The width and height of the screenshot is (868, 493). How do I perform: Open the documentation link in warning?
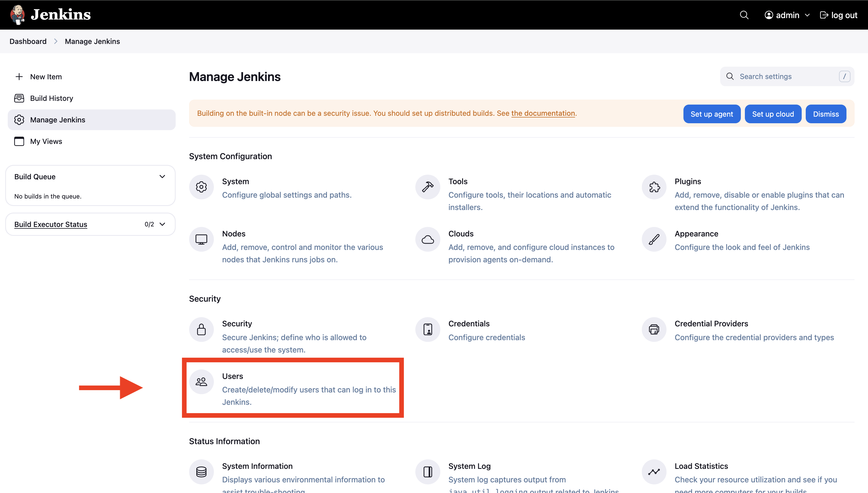[x=543, y=113]
